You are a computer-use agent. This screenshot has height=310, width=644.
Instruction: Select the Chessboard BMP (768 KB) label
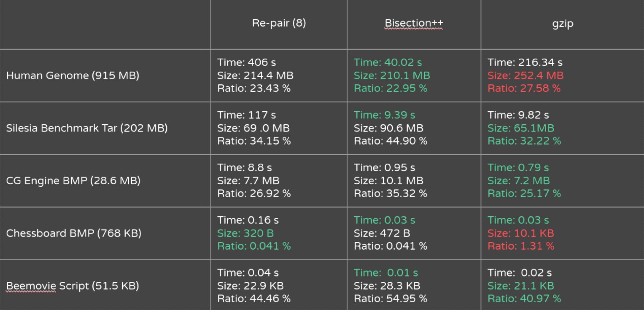(74, 233)
